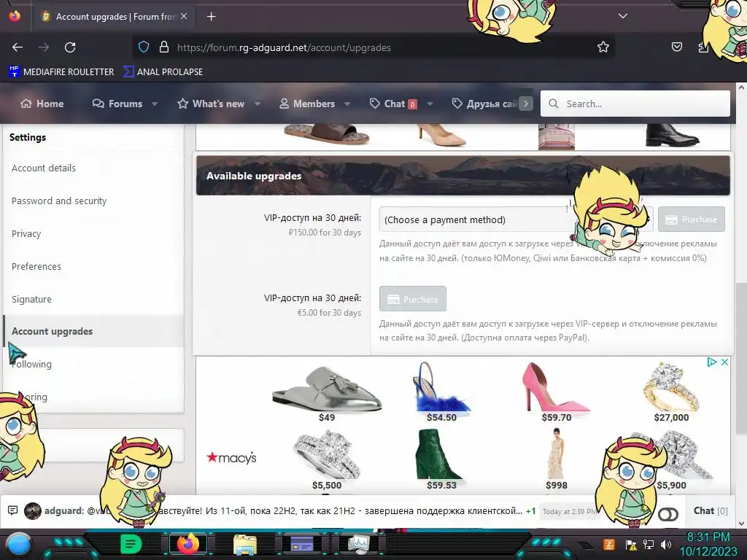
Task: Click Purchase for the ₽150.00 upgrade
Action: [x=692, y=219]
